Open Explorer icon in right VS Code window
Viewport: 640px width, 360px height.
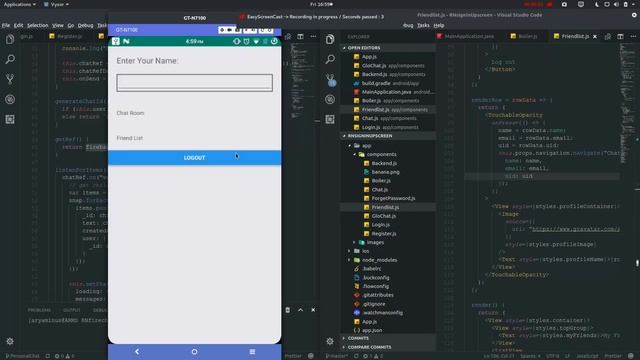coord(330,39)
